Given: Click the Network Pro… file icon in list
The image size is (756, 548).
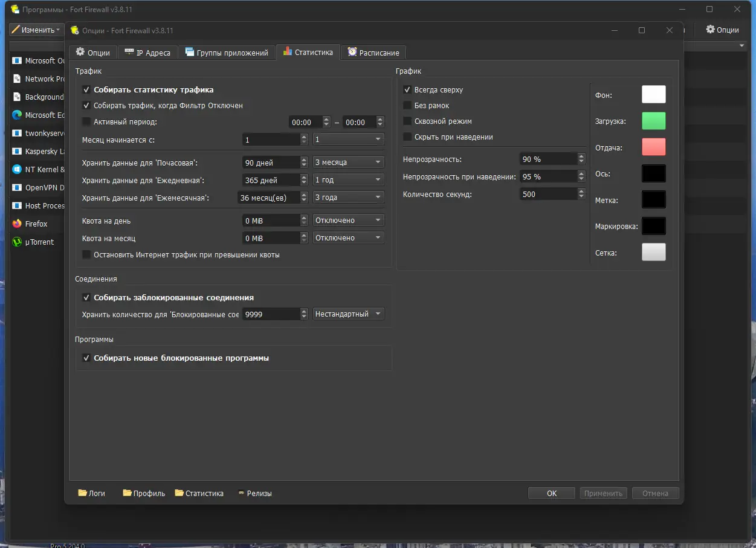Looking at the screenshot, I should [x=17, y=79].
